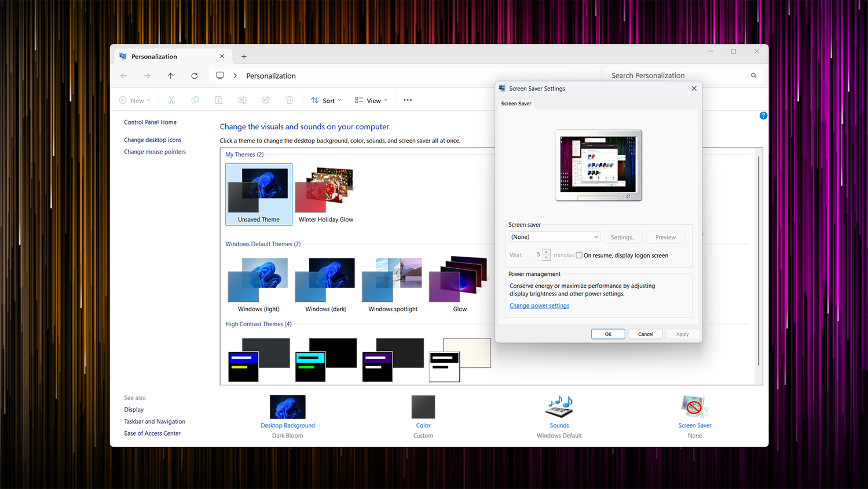Screen dimensions: 868x489
Task: Open Change desktop icons link
Action: pos(152,140)
